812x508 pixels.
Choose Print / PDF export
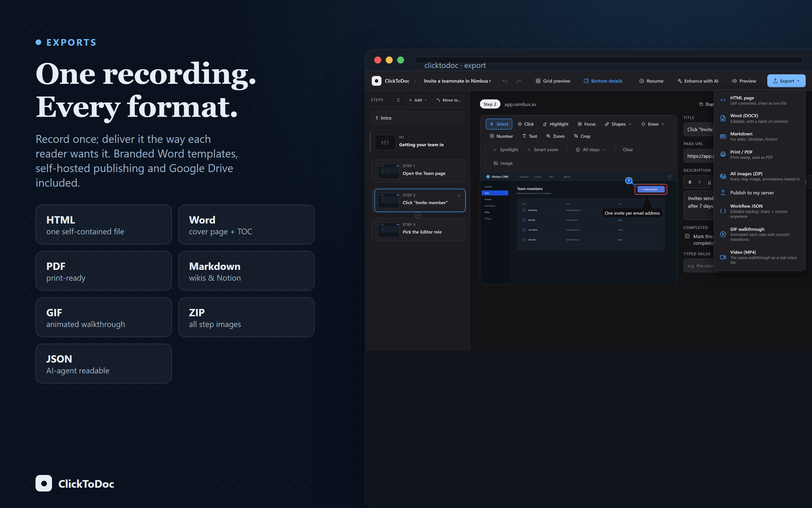(x=760, y=155)
